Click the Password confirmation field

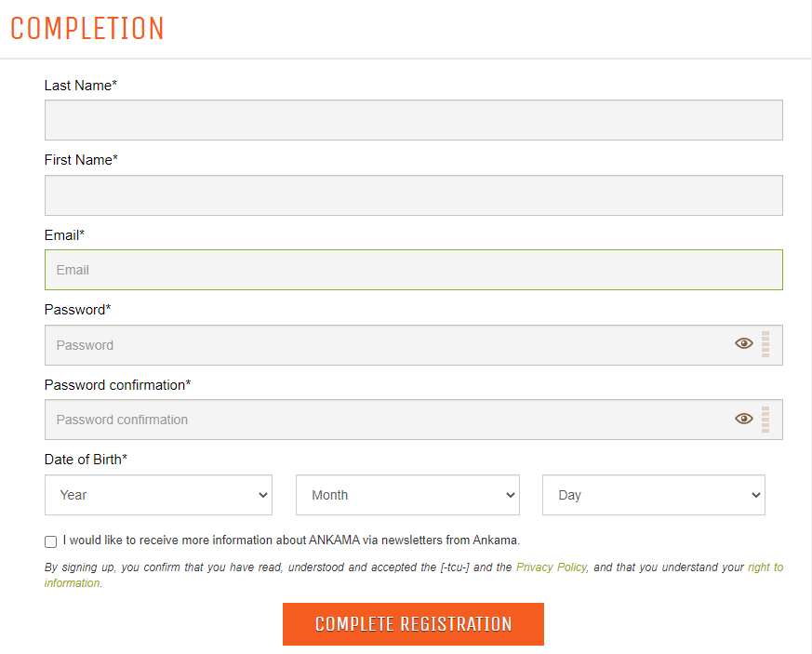coord(372,419)
